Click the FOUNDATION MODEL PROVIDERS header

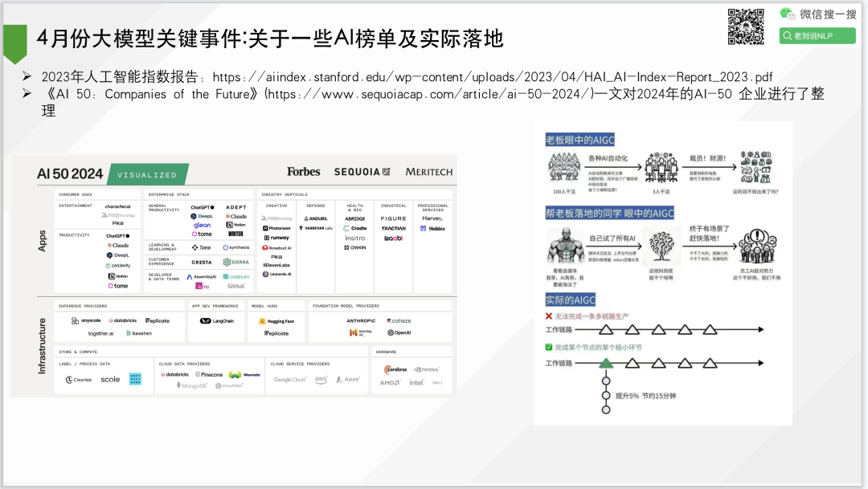tap(346, 306)
